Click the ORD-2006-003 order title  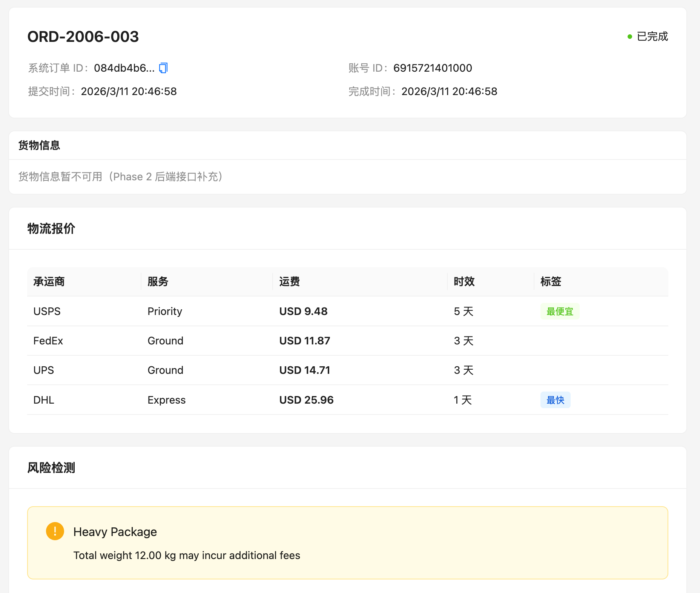[x=83, y=37]
